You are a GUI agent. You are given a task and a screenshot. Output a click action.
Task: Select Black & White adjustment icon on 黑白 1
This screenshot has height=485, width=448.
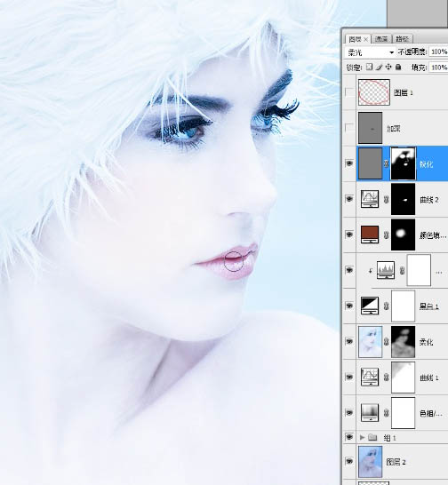370,306
